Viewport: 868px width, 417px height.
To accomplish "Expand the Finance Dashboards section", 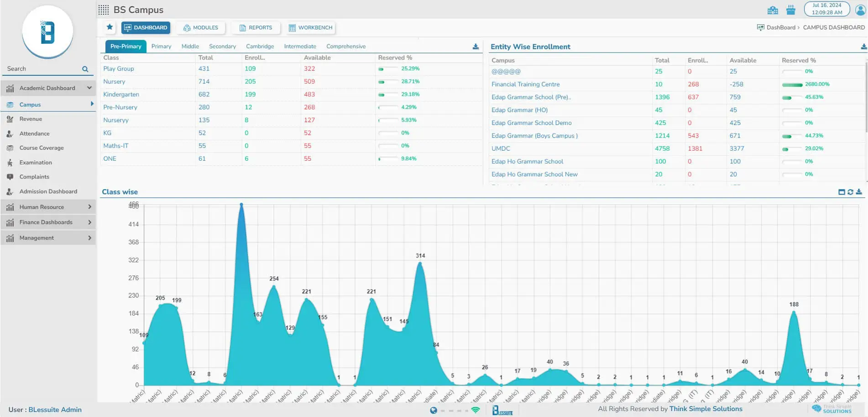I will pos(89,222).
